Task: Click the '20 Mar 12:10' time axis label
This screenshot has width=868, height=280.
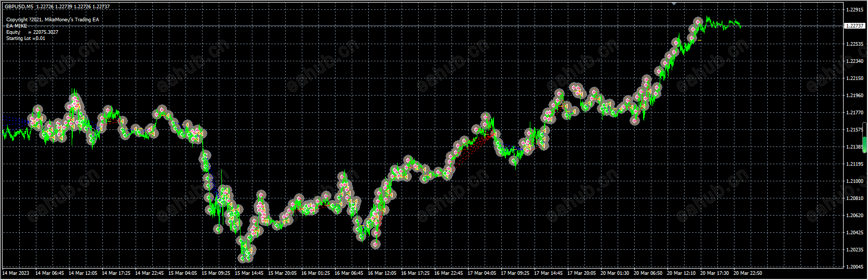Action: pos(682,273)
